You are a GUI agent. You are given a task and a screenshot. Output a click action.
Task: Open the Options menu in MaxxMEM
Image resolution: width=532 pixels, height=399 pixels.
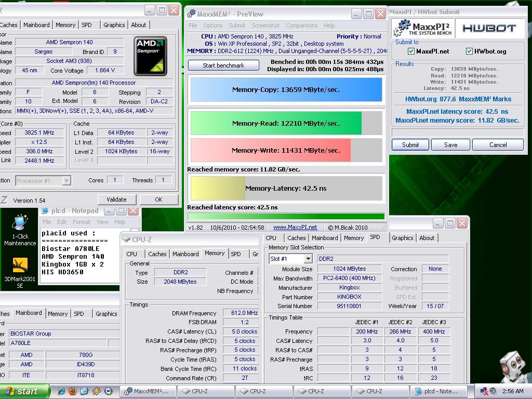[212, 25]
